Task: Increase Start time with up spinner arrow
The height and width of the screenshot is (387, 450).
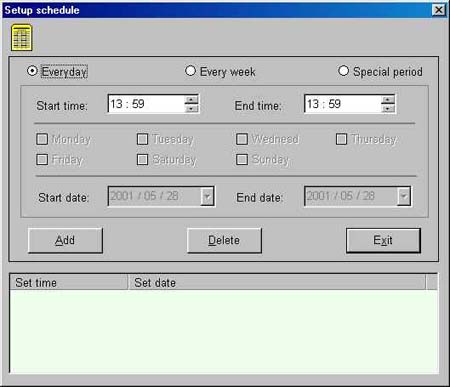Action: tap(191, 100)
